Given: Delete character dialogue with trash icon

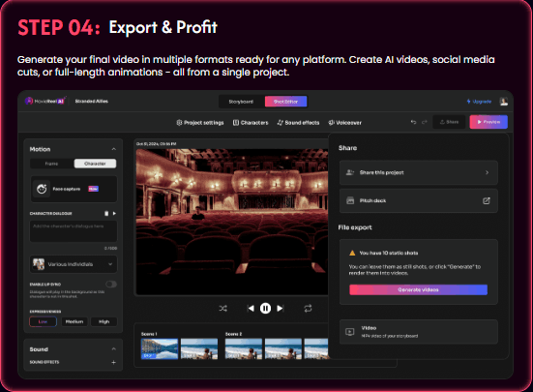Looking at the screenshot, I should (x=106, y=214).
